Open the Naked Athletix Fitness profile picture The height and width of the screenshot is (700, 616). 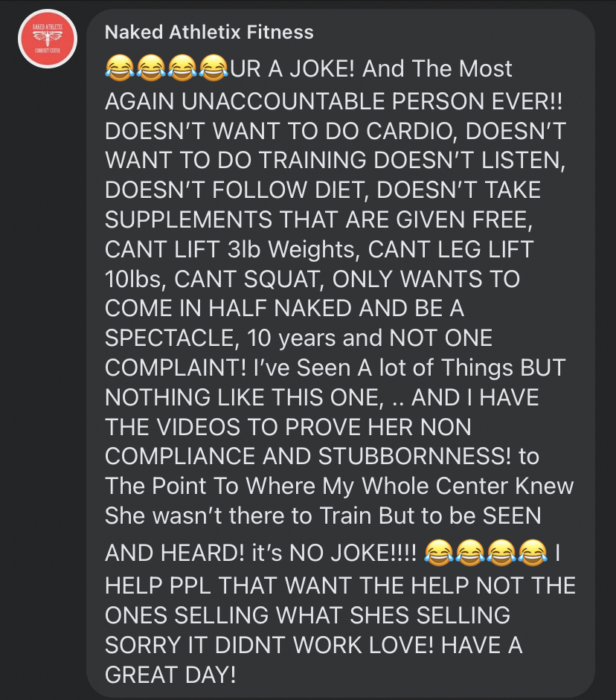tap(48, 39)
